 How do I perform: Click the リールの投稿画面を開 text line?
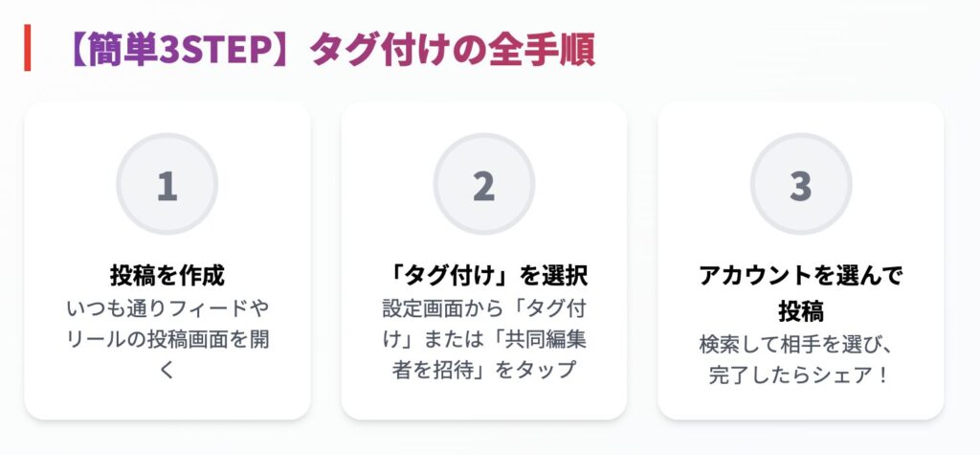click(167, 340)
